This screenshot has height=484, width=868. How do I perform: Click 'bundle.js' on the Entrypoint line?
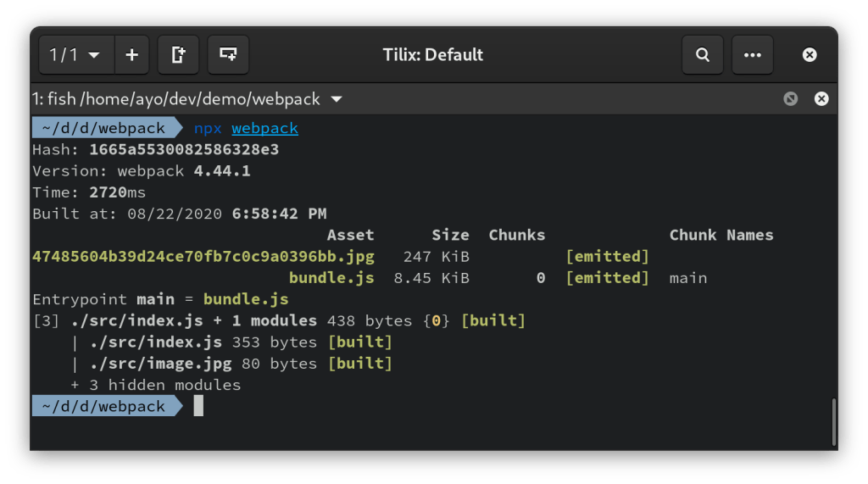246,299
